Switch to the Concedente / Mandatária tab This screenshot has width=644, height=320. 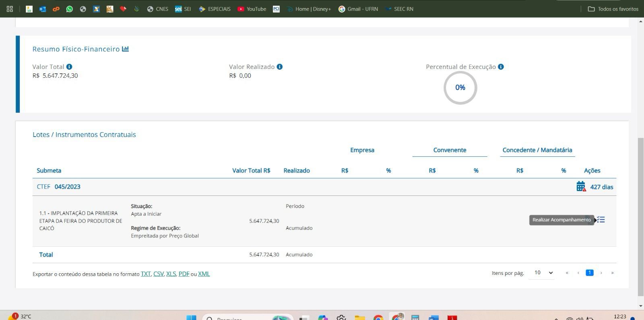537,150
